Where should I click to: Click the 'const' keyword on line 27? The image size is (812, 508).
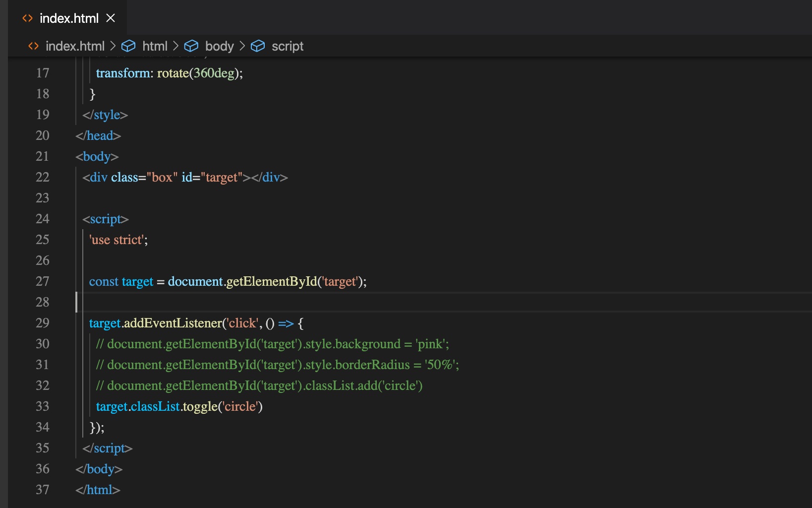click(x=104, y=281)
